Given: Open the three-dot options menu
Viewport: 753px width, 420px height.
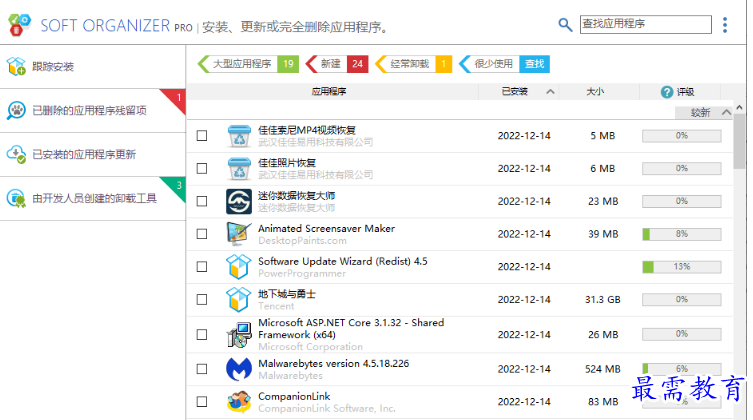Looking at the screenshot, I should pos(725,25).
